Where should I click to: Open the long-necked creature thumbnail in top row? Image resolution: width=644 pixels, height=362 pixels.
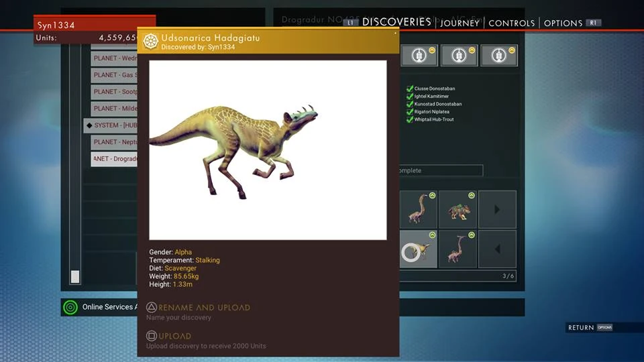click(418, 209)
